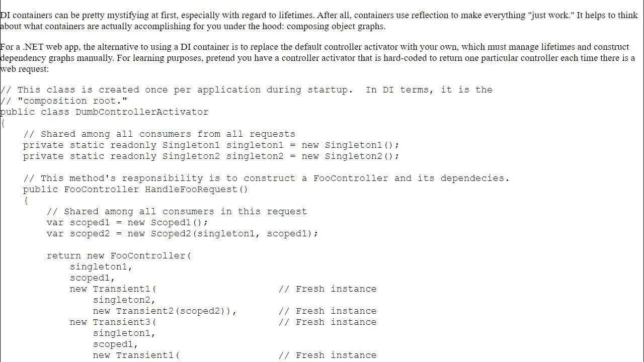Click the opening brace below HandleFooRequest()

pyautogui.click(x=26, y=200)
